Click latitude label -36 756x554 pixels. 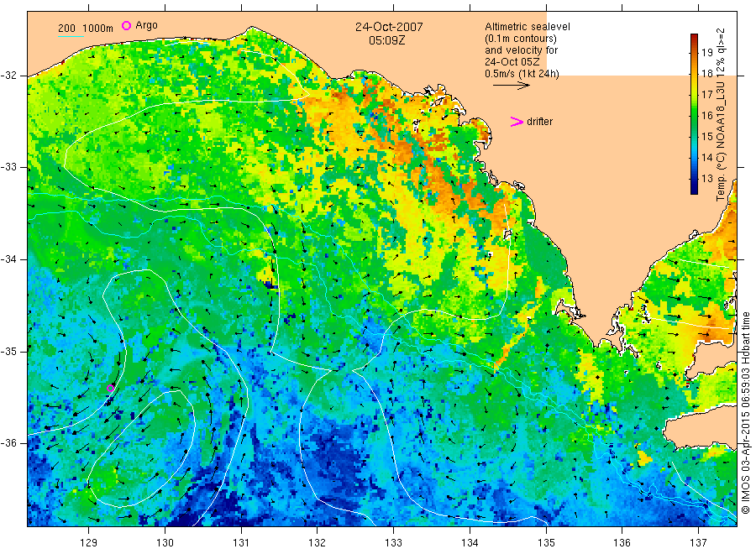pyautogui.click(x=8, y=443)
